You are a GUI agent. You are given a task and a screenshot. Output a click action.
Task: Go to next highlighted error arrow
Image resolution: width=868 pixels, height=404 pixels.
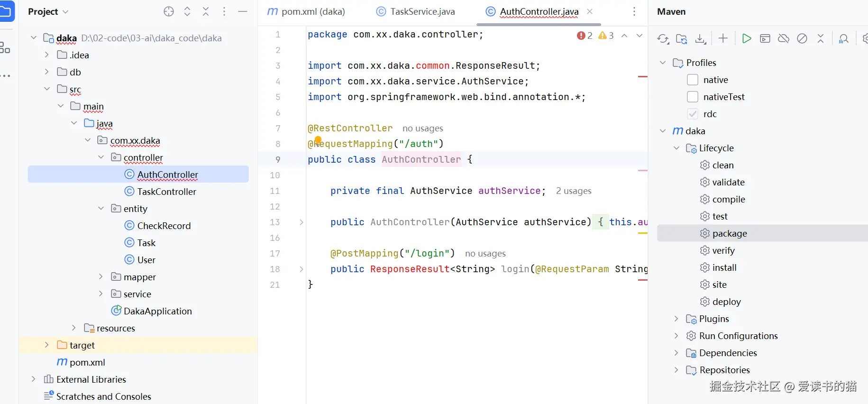(x=640, y=36)
